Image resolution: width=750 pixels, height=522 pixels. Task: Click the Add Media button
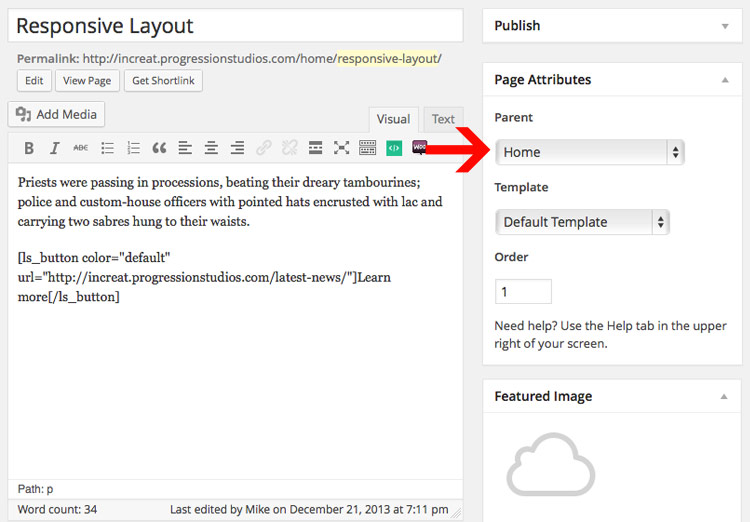coord(56,114)
